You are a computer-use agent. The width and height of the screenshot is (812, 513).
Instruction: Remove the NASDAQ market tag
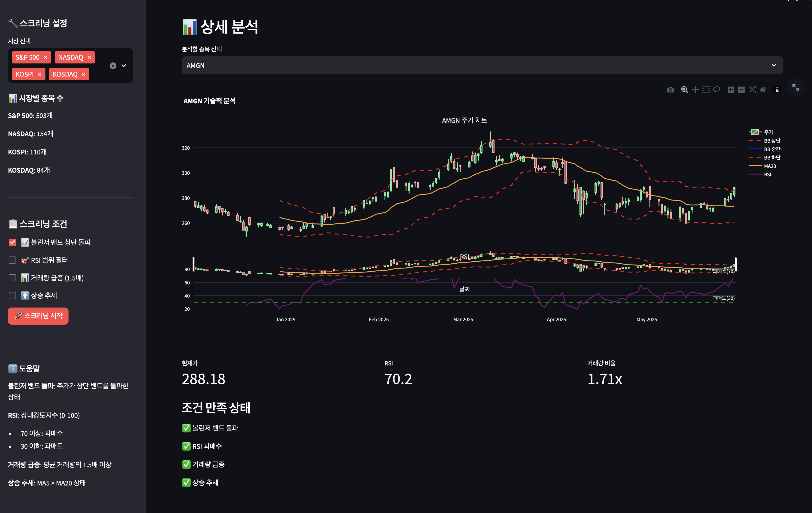(x=89, y=57)
